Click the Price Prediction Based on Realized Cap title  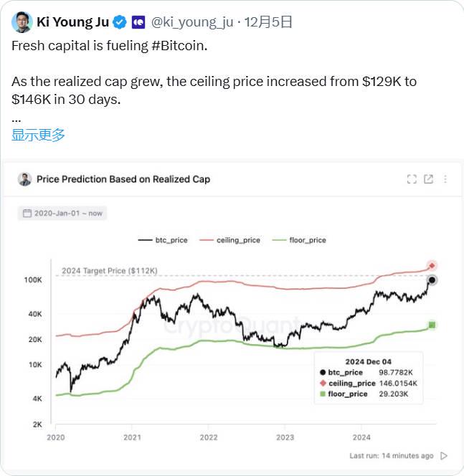(x=123, y=179)
